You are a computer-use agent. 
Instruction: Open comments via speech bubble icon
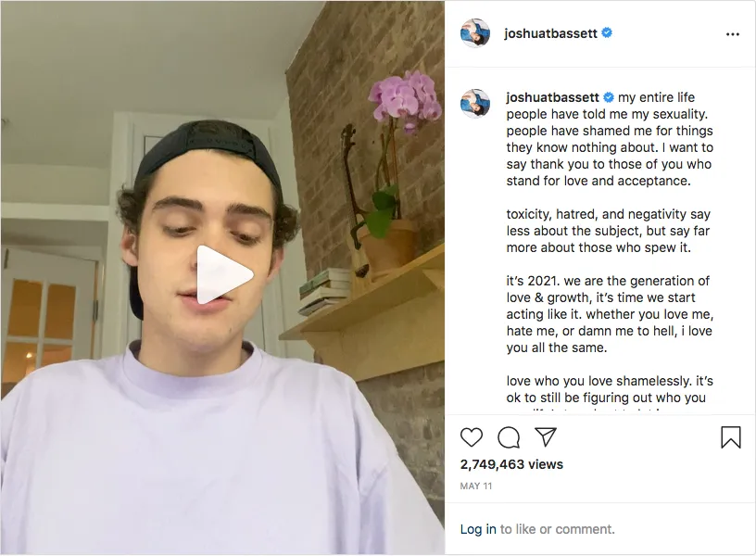pyautogui.click(x=509, y=437)
